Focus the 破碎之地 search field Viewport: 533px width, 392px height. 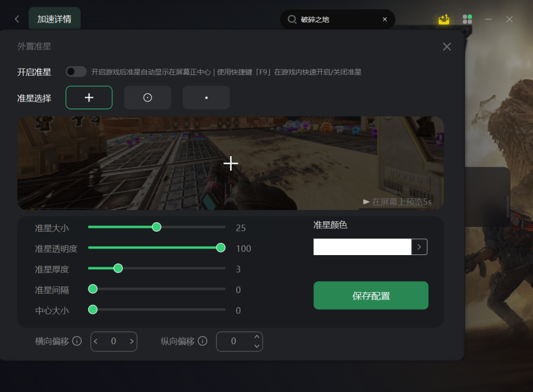click(337, 19)
